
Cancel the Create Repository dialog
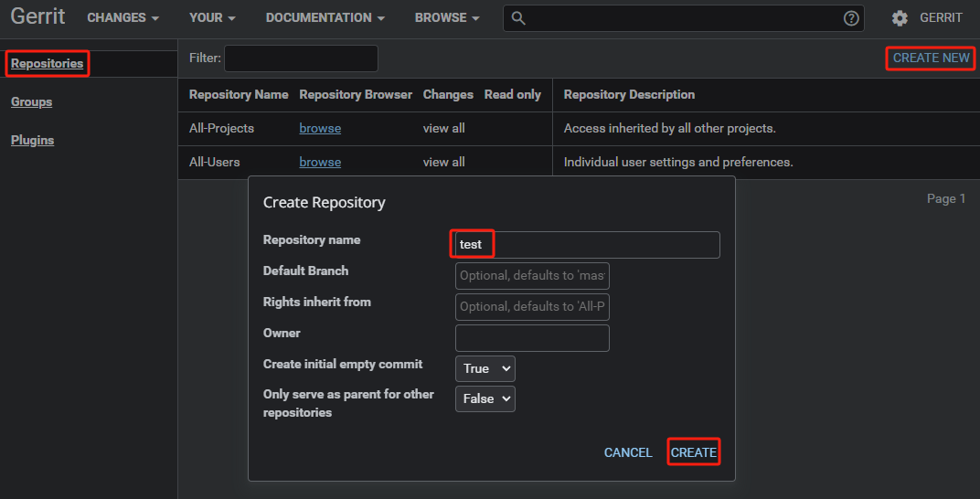(628, 452)
